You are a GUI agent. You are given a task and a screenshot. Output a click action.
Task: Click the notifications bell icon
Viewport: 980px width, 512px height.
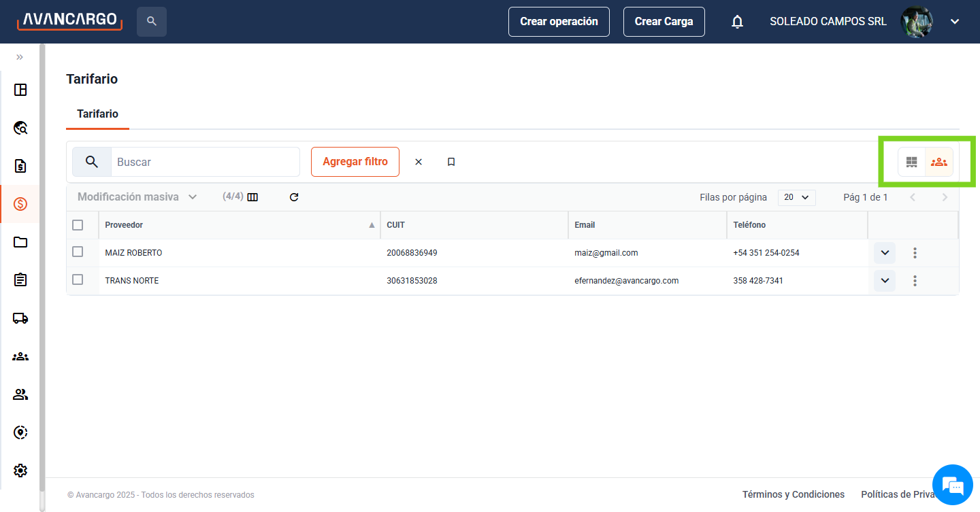point(737,22)
